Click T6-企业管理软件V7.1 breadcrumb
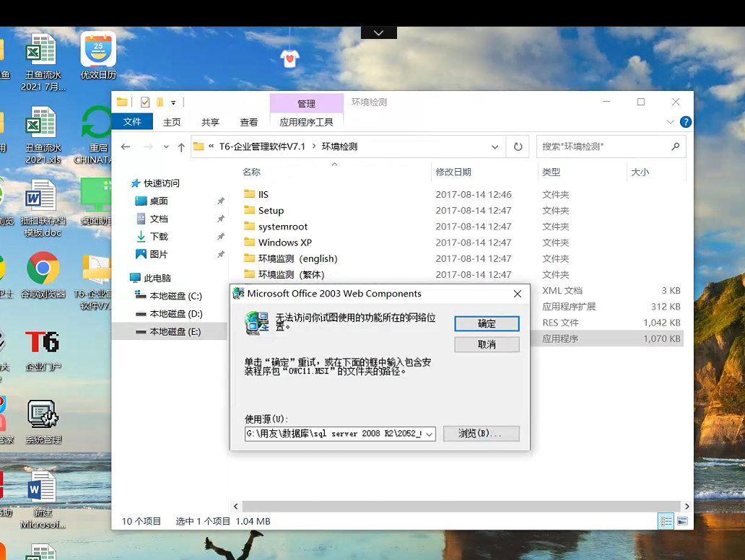The image size is (745, 560). click(262, 146)
